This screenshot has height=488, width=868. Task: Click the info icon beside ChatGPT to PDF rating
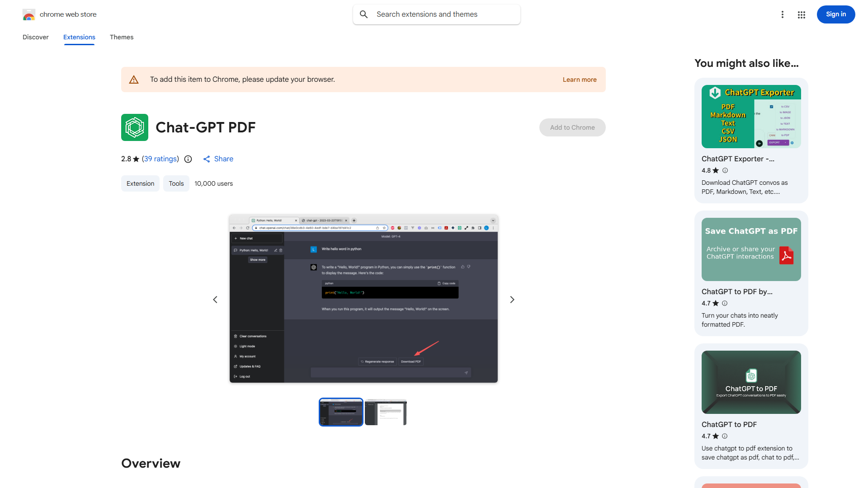(725, 436)
